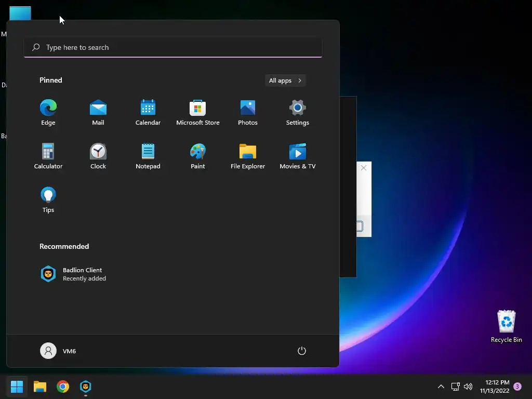Image resolution: width=532 pixels, height=399 pixels.
Task: Open Edge from pinned apps
Action: pyautogui.click(x=48, y=113)
